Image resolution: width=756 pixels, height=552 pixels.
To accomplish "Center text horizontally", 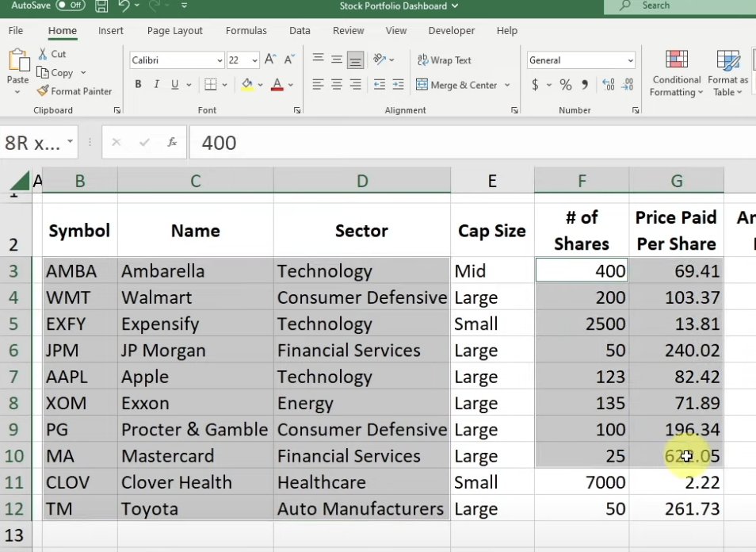I will (x=337, y=84).
